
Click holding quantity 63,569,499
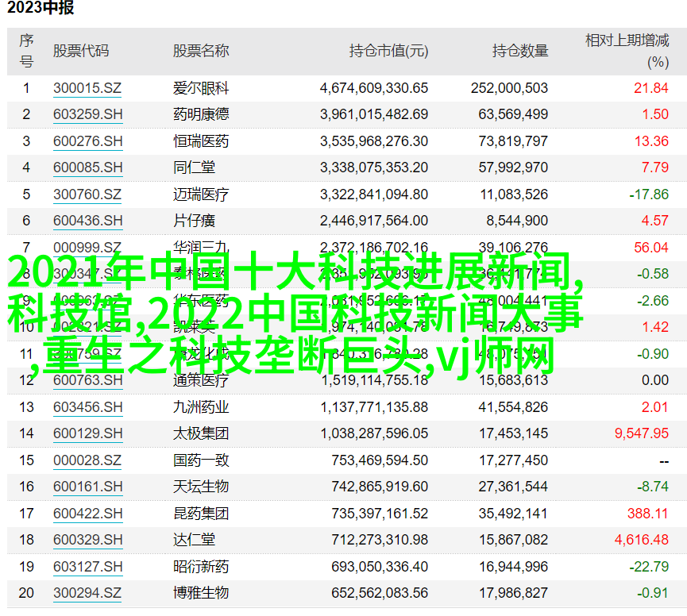[513, 114]
